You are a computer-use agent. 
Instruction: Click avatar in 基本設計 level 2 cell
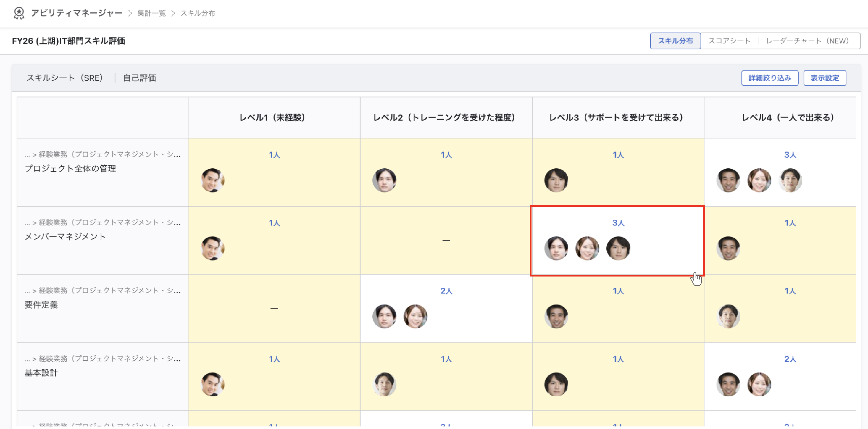(x=385, y=385)
